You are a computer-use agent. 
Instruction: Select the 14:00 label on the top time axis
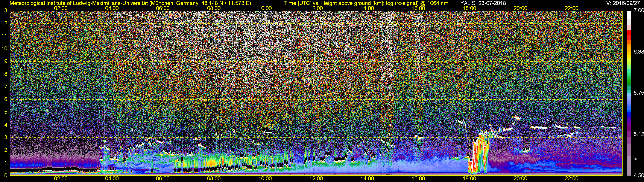pos(367,8)
